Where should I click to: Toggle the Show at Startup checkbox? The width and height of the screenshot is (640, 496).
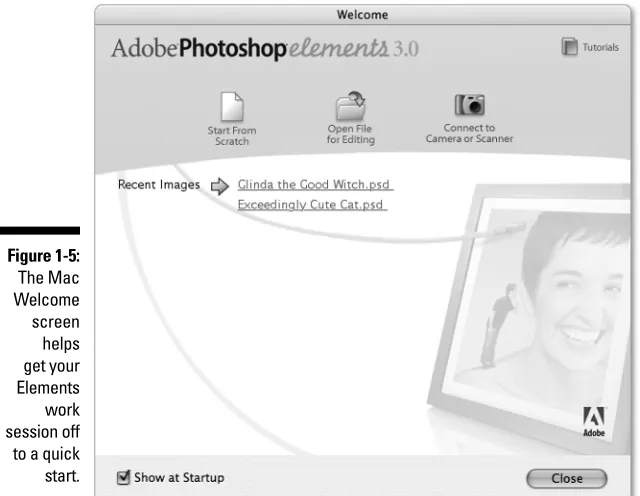click(x=123, y=477)
